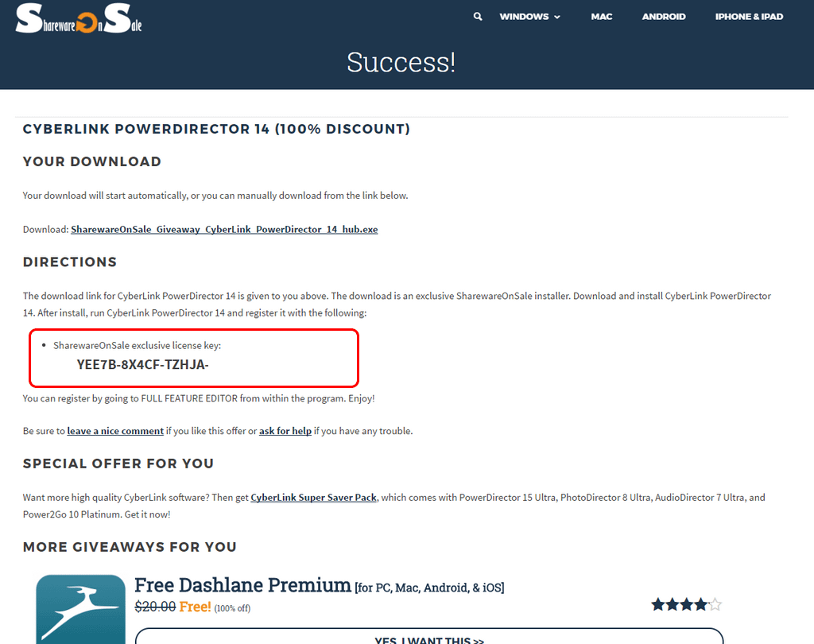Open the ask for help link
Viewport: 814px width, 644px height.
[x=285, y=431]
